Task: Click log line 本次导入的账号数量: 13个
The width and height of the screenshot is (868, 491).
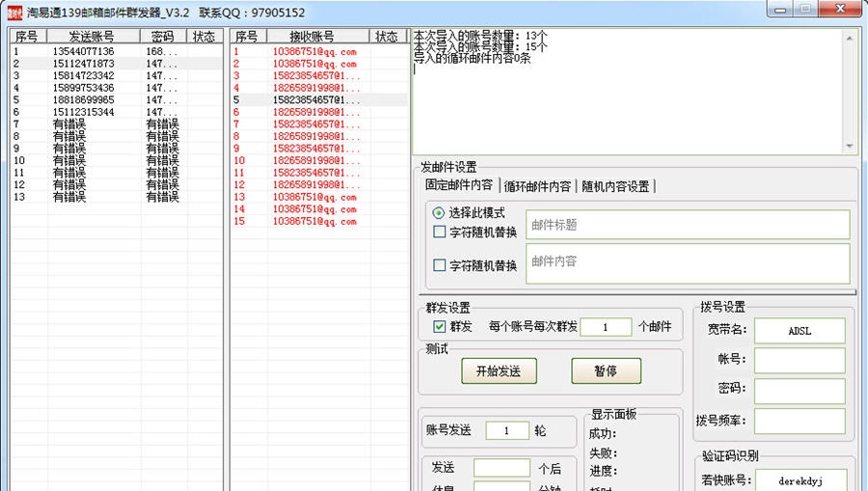Action: pyautogui.click(x=480, y=36)
